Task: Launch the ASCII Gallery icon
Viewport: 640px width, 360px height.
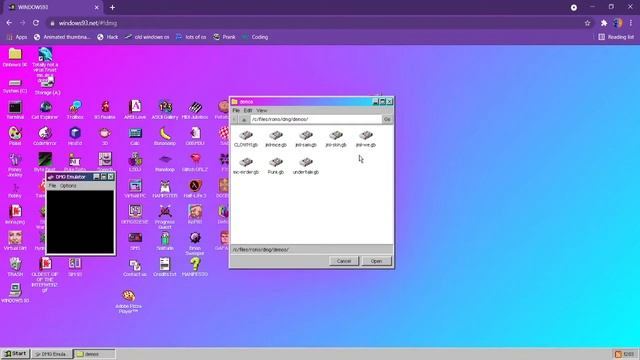Action: tap(165, 110)
